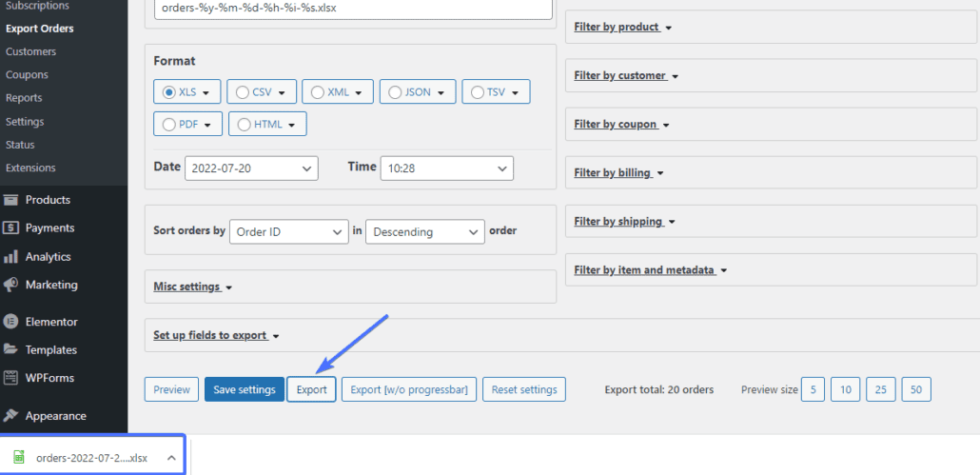Viewport: 980px width, 475px height.
Task: Click the Save settings button
Action: coord(245,389)
